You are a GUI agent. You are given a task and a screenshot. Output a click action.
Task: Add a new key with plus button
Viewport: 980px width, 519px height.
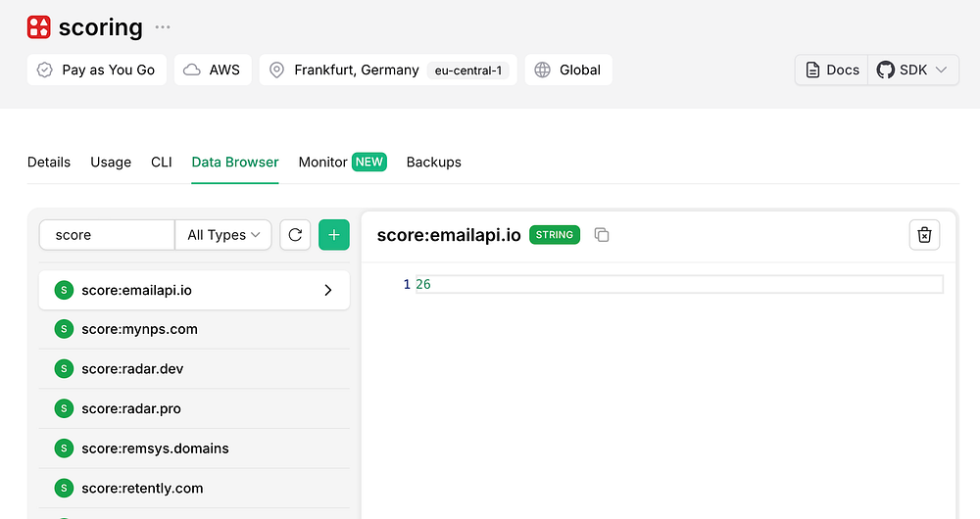334,235
